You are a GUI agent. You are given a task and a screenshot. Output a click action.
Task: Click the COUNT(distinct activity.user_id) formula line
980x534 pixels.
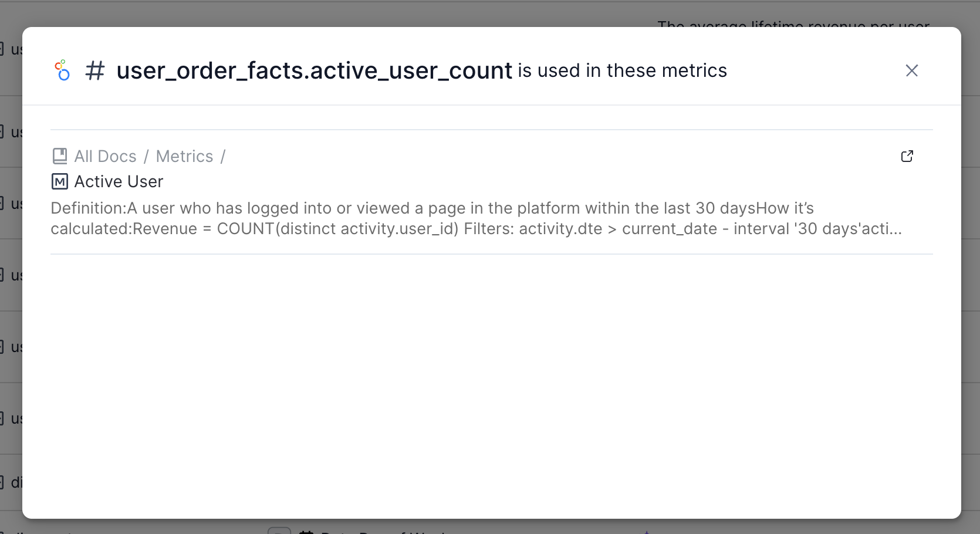click(337, 229)
